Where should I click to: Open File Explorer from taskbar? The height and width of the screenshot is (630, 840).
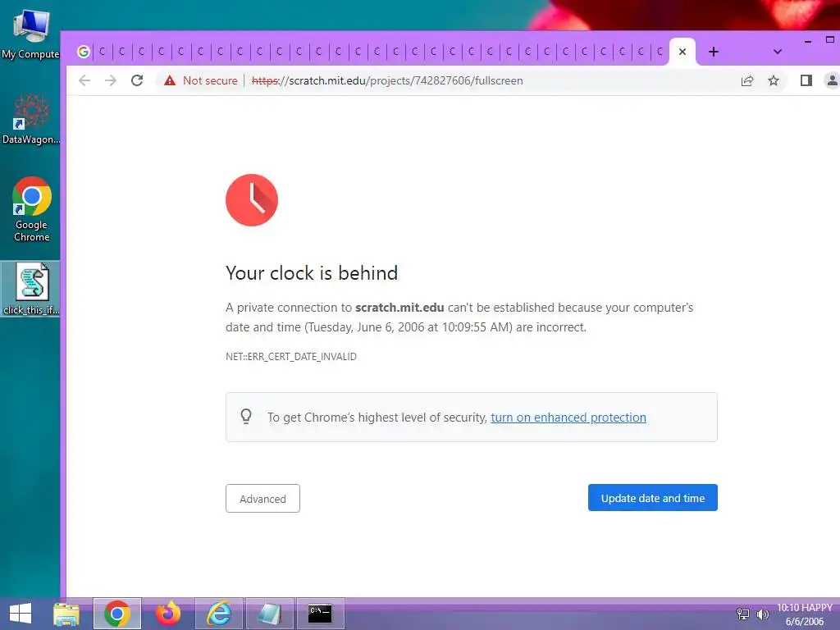(66, 614)
